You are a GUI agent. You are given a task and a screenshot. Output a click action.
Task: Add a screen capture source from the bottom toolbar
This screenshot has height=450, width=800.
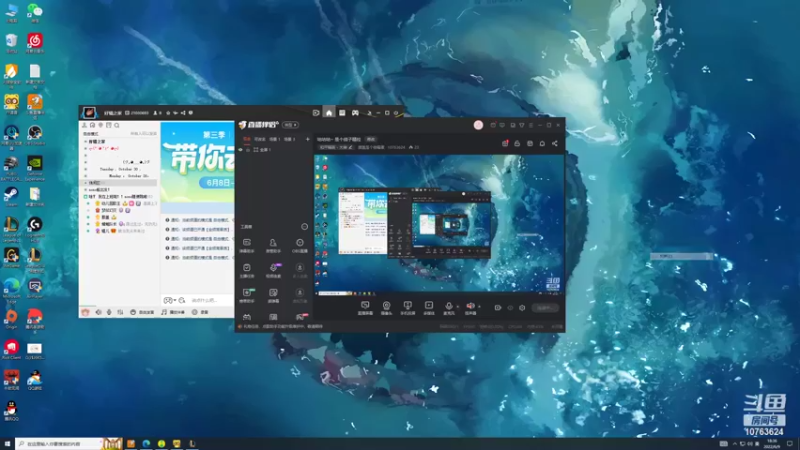[365, 308]
